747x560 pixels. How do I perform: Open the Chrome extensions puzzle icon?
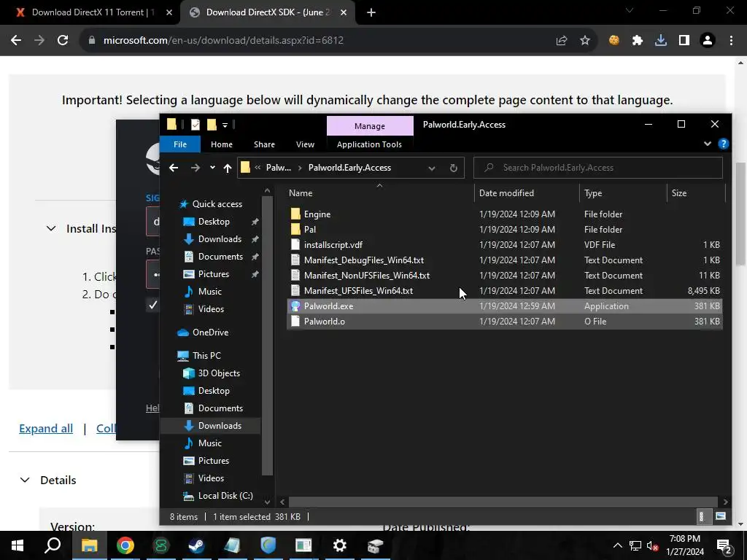[x=637, y=41]
